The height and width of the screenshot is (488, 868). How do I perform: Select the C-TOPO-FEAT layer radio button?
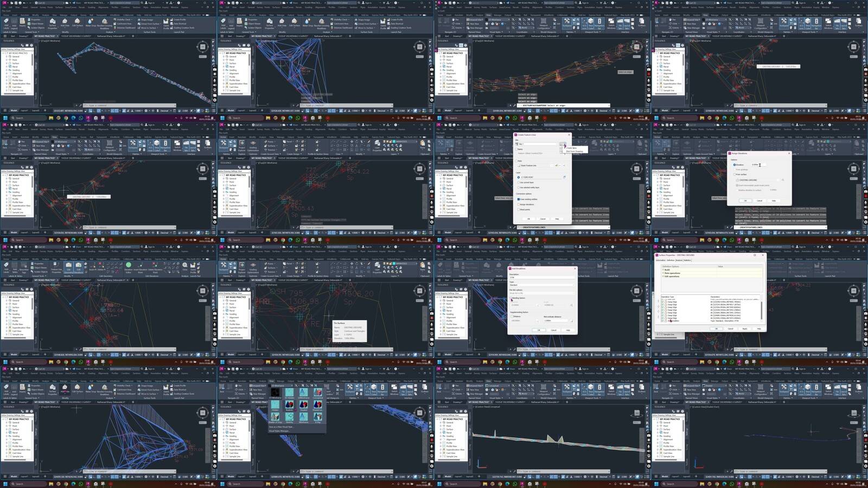tap(519, 177)
